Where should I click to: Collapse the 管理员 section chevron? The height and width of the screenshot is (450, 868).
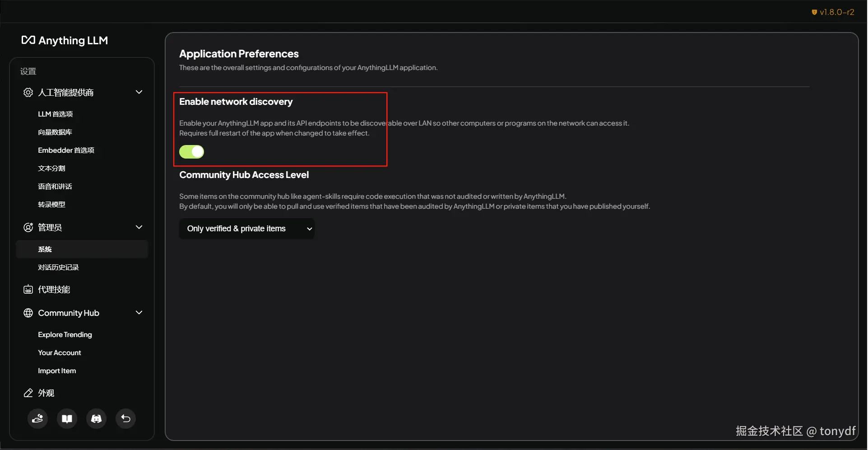(139, 227)
